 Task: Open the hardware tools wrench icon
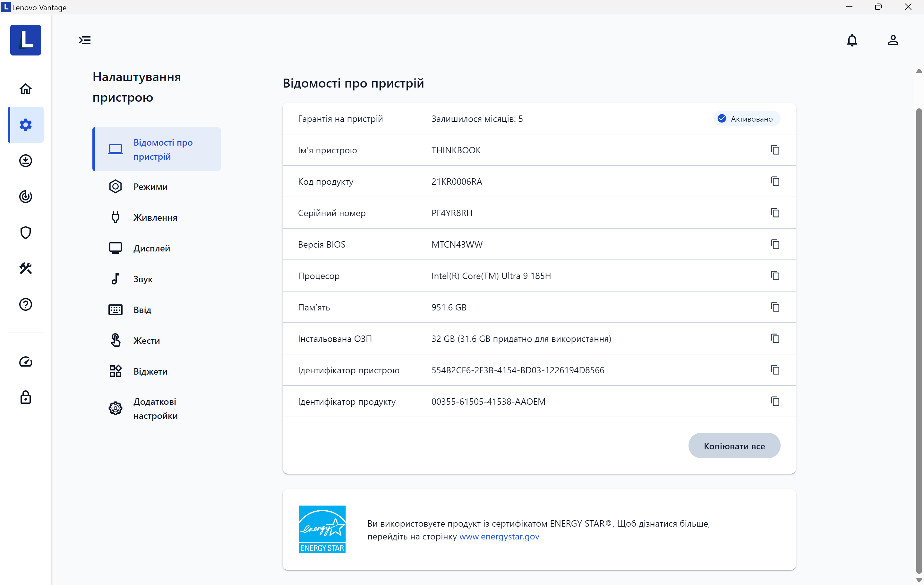[25, 268]
